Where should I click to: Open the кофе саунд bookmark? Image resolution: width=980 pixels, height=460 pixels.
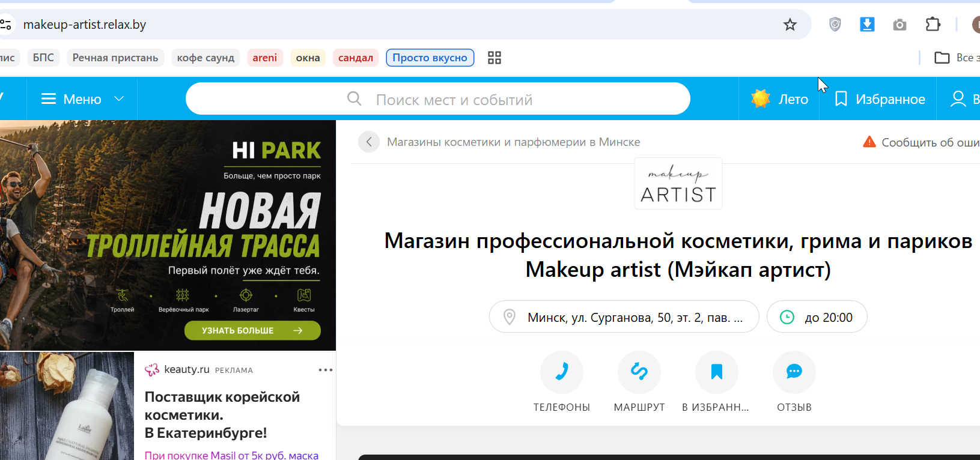[205, 58]
